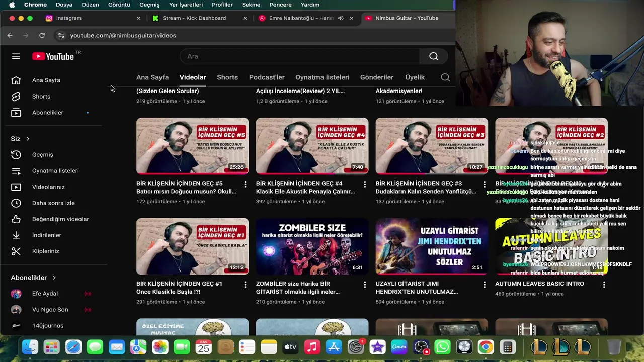Image resolution: width=644 pixels, height=362 pixels.
Task: Play the 25:26 BİR KLİŞENİN #5 thumbnail
Action: point(192,146)
